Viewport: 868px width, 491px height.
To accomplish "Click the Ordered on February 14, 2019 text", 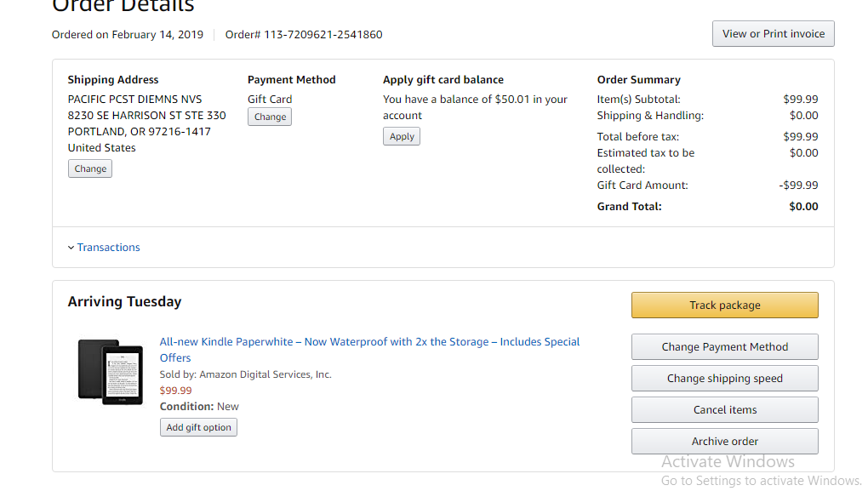I will tap(128, 35).
